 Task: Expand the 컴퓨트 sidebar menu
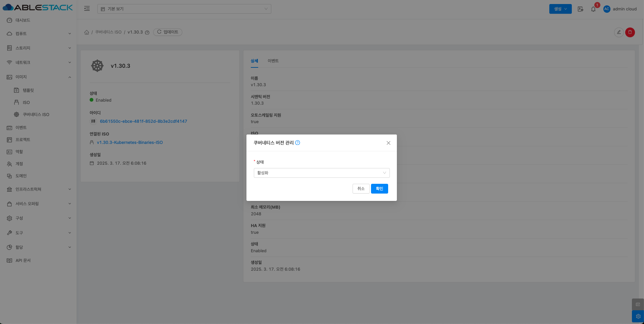[x=39, y=34]
